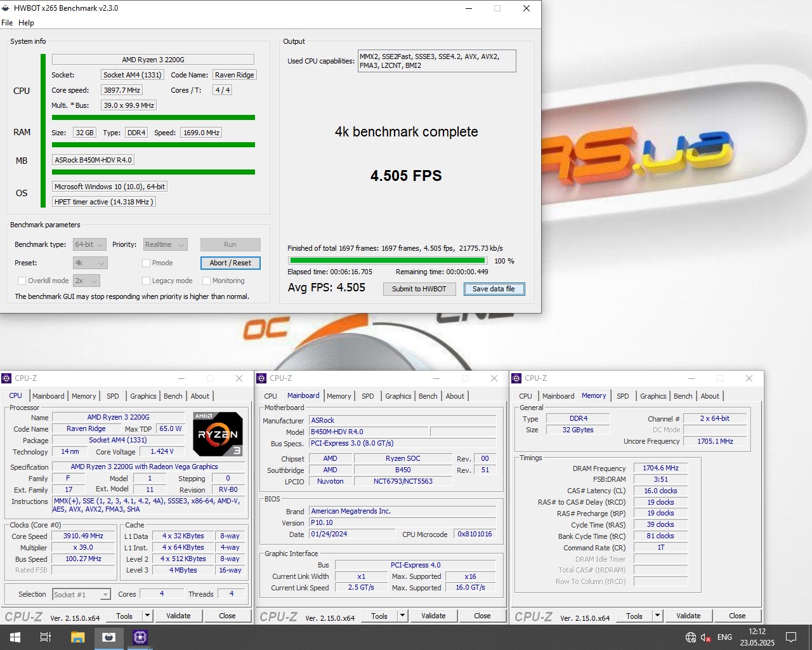The height and width of the screenshot is (650, 812).
Task: Expand Tools arrow in CPU window of CPU-Z
Action: pyautogui.click(x=147, y=616)
